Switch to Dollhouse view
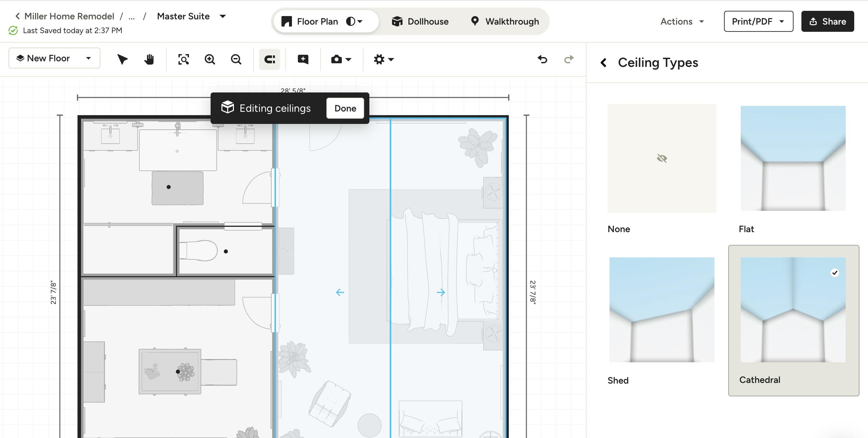Image resolution: width=868 pixels, height=438 pixels. click(420, 22)
